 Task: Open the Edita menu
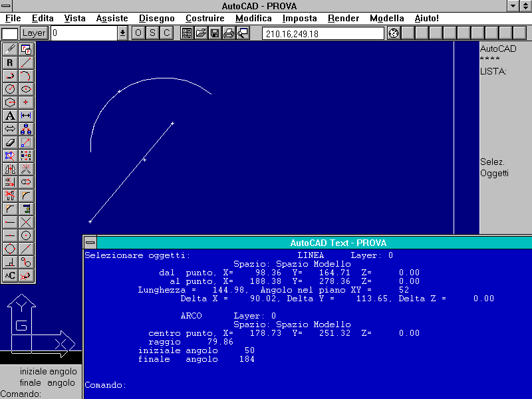coord(43,19)
